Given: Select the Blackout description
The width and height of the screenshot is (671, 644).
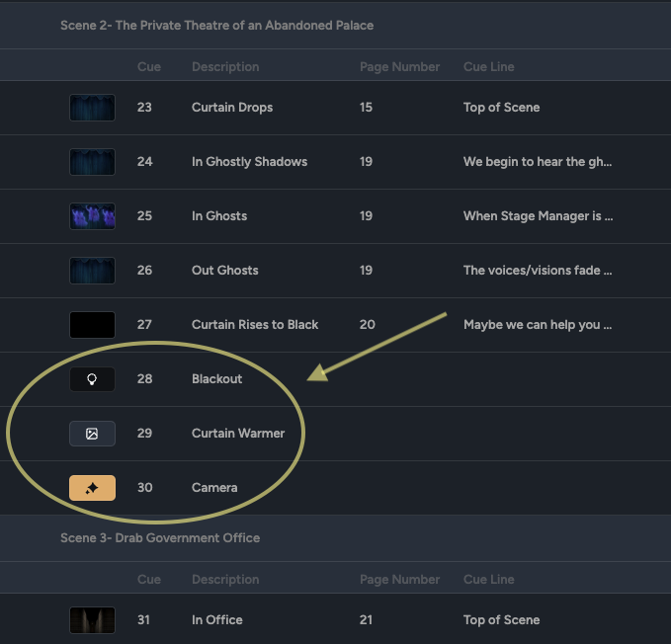Looking at the screenshot, I should 216,379.
